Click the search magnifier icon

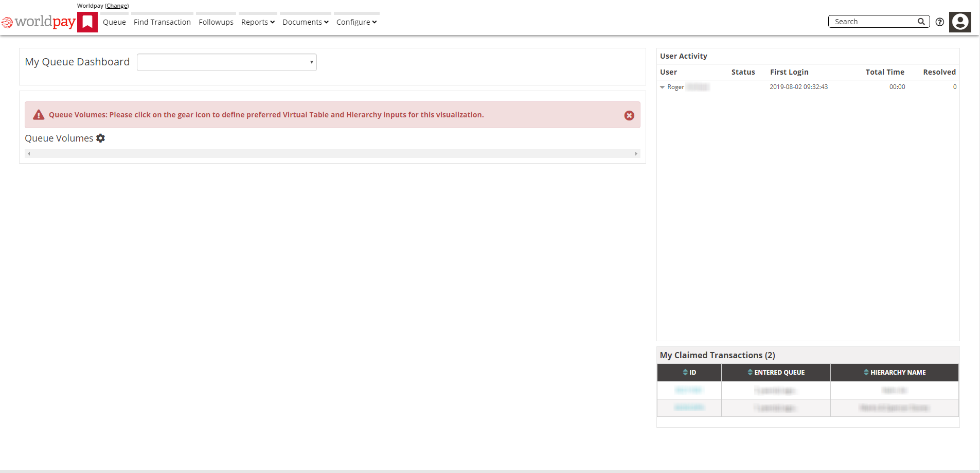(x=921, y=22)
